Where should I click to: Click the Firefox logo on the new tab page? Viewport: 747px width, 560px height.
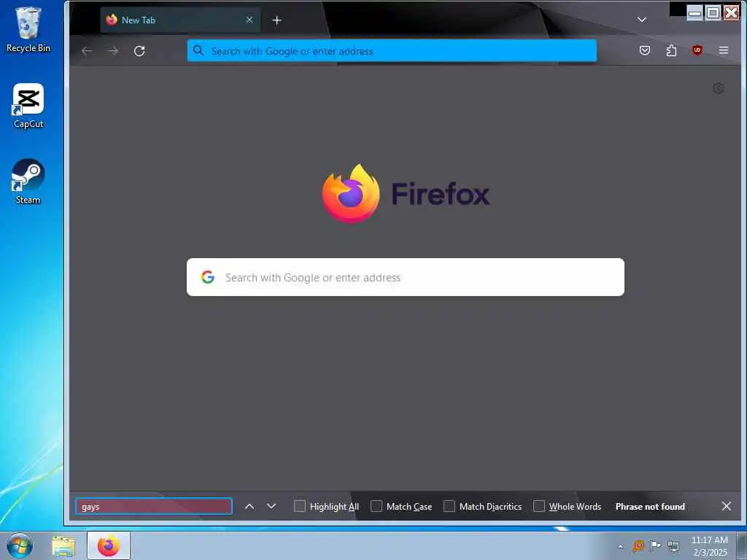[406, 194]
